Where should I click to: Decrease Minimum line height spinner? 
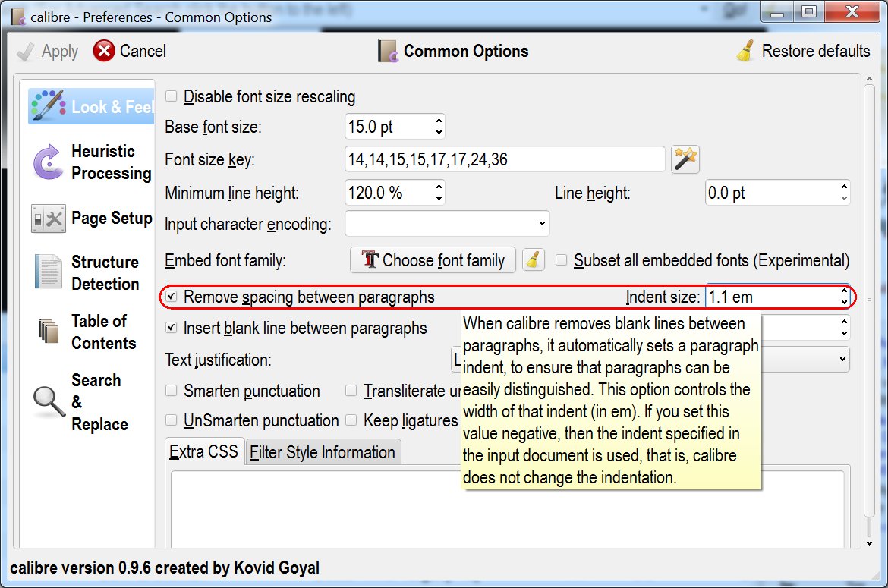click(x=439, y=199)
